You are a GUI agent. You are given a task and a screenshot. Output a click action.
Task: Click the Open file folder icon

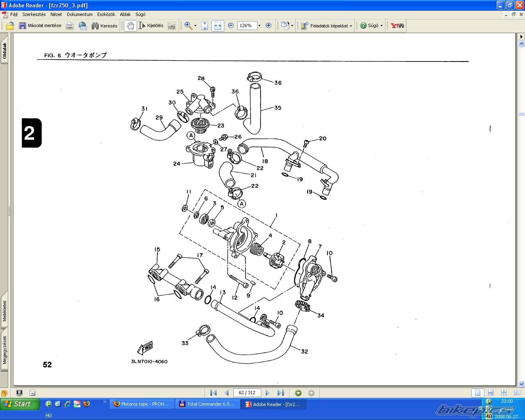10,25
